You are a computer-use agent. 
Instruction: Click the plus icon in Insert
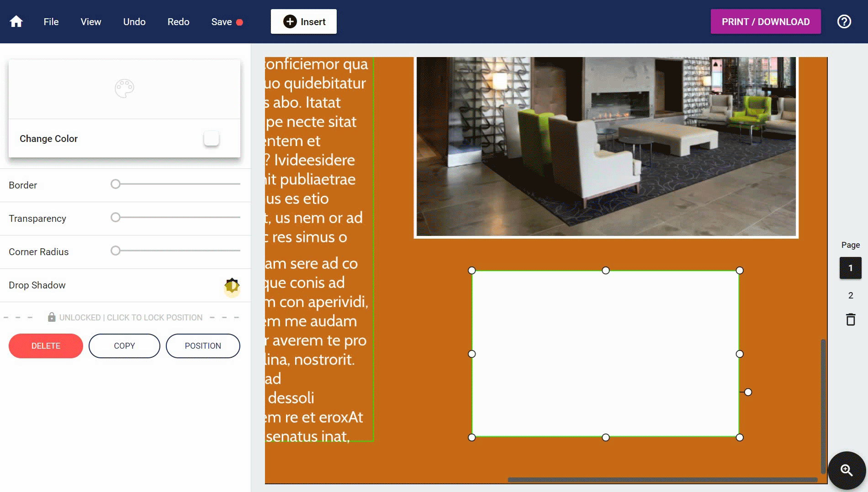point(290,21)
